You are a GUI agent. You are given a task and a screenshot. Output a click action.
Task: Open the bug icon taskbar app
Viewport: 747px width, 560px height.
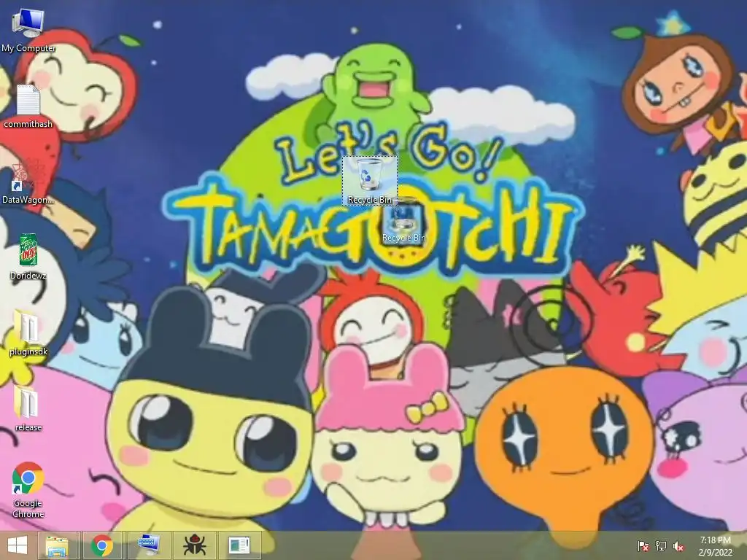[x=194, y=545]
